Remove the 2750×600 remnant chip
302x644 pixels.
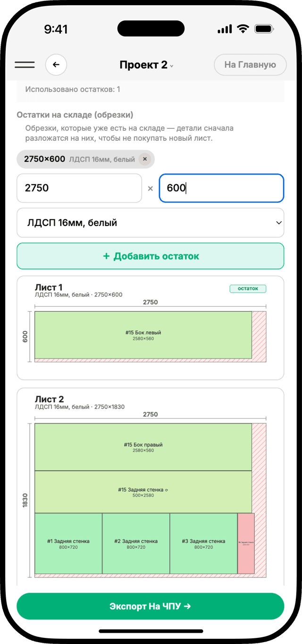click(x=145, y=159)
